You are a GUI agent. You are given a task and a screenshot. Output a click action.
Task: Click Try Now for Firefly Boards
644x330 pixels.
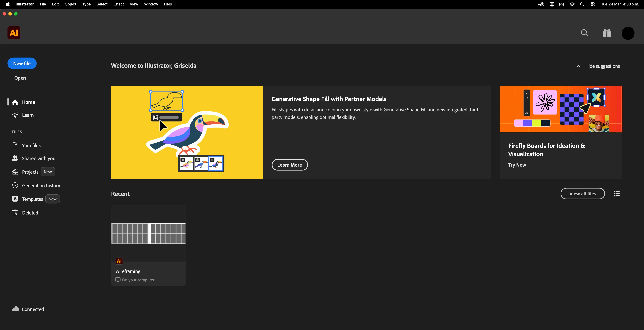517,165
